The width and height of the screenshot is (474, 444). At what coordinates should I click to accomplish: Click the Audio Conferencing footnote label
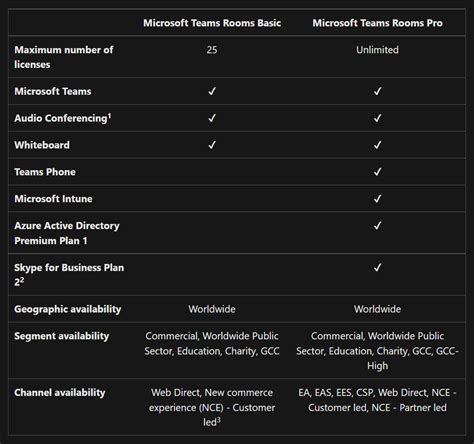[63, 118]
